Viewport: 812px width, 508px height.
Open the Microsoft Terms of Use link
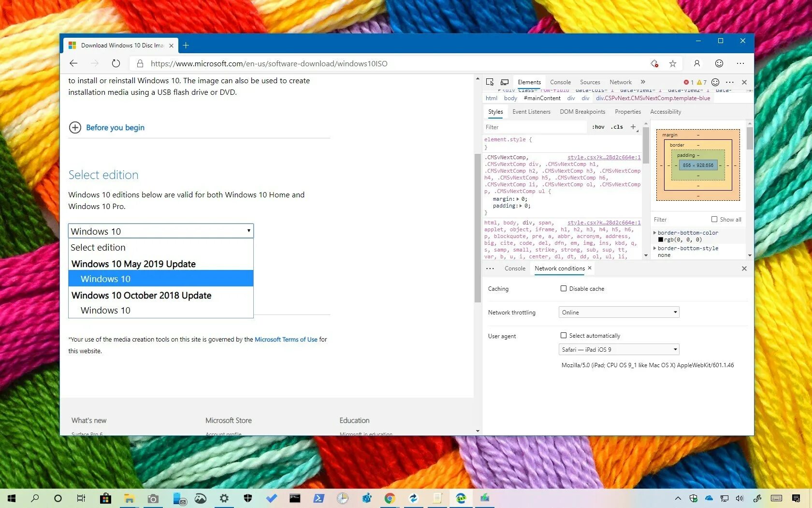pos(286,340)
